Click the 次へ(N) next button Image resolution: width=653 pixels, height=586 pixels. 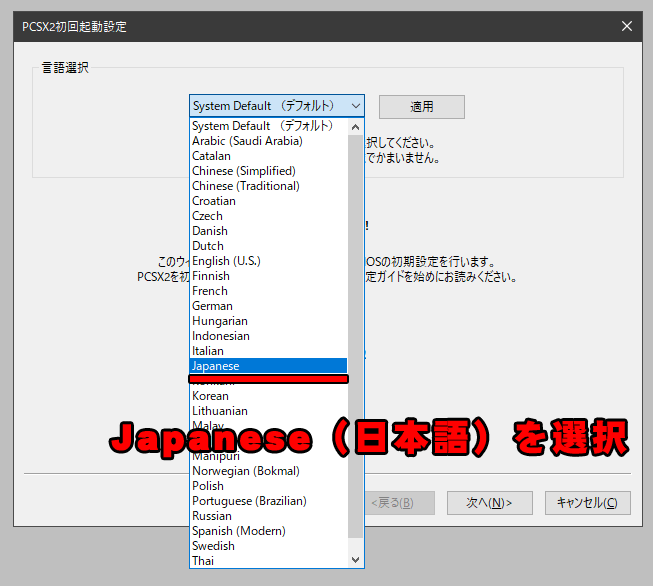489,503
